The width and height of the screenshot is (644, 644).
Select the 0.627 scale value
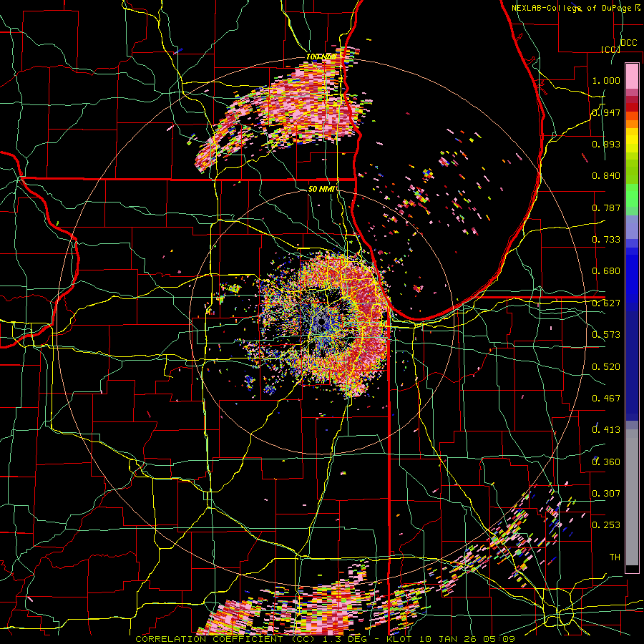[x=606, y=303]
